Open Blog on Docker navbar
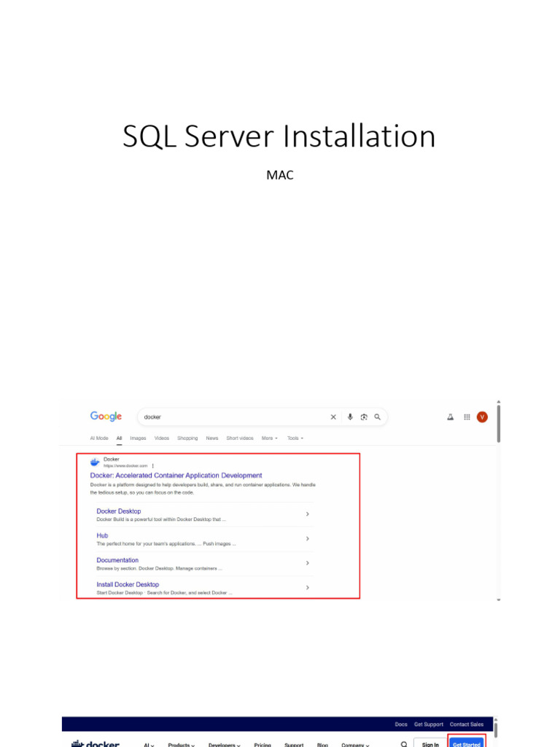 322,745
